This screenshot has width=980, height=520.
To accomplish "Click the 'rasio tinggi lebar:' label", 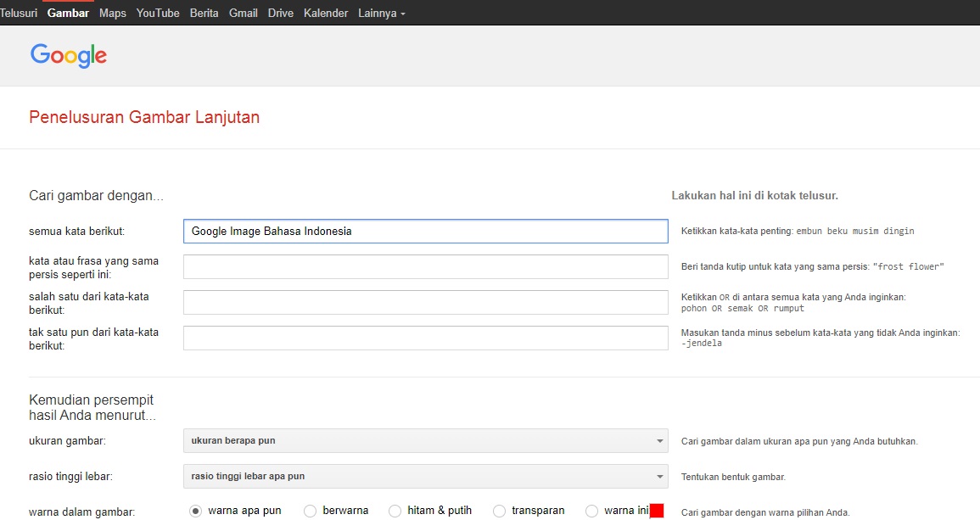I will coord(70,477).
